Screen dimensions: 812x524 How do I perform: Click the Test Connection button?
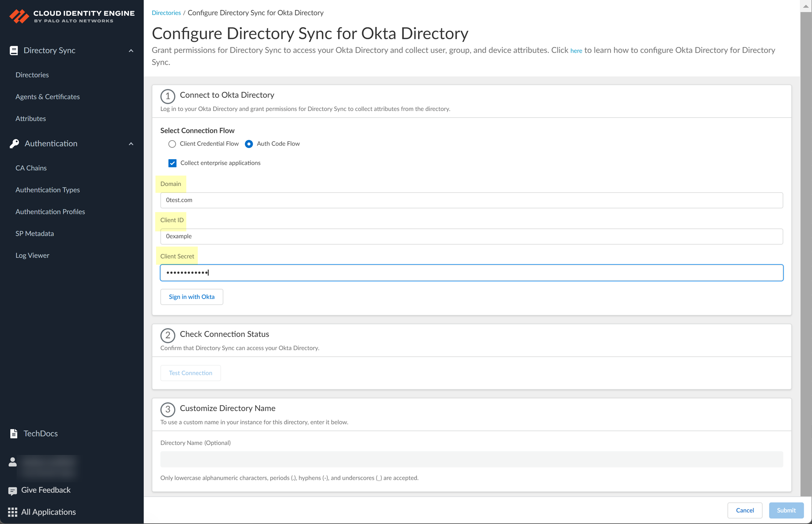pos(190,373)
